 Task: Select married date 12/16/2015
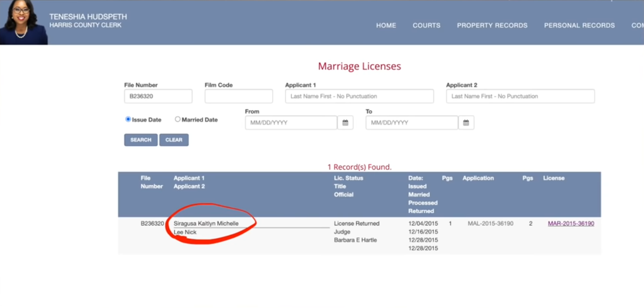[423, 231]
